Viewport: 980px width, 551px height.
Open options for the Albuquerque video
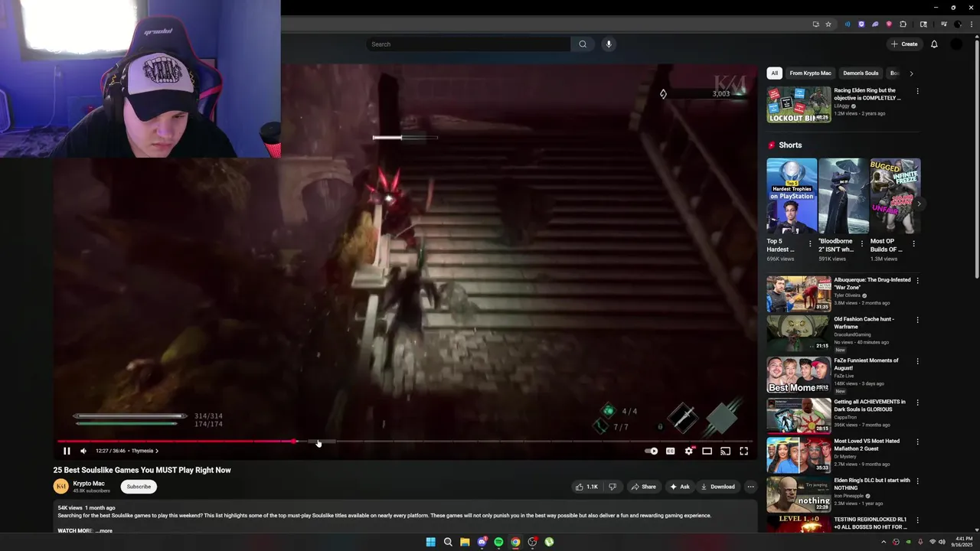click(x=917, y=281)
